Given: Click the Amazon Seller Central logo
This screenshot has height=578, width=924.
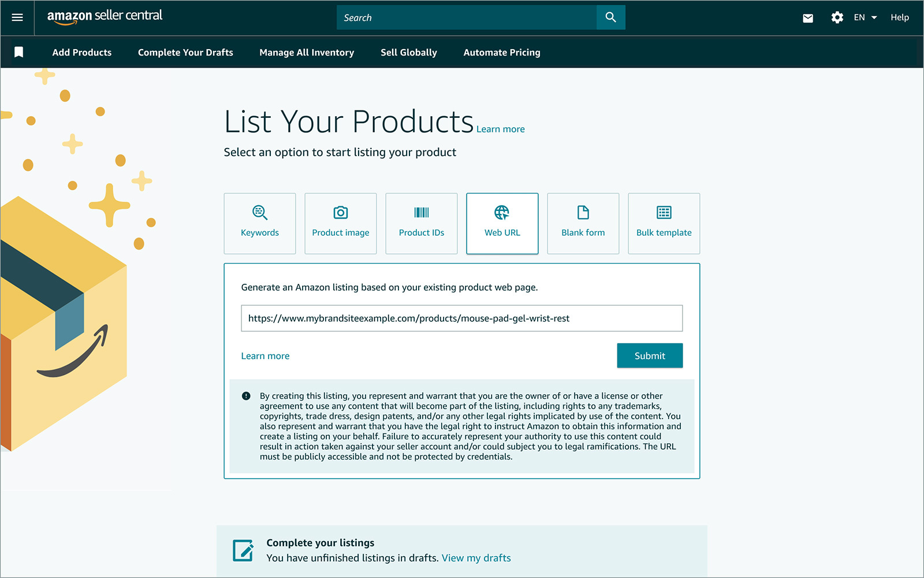Looking at the screenshot, I should pyautogui.click(x=105, y=17).
